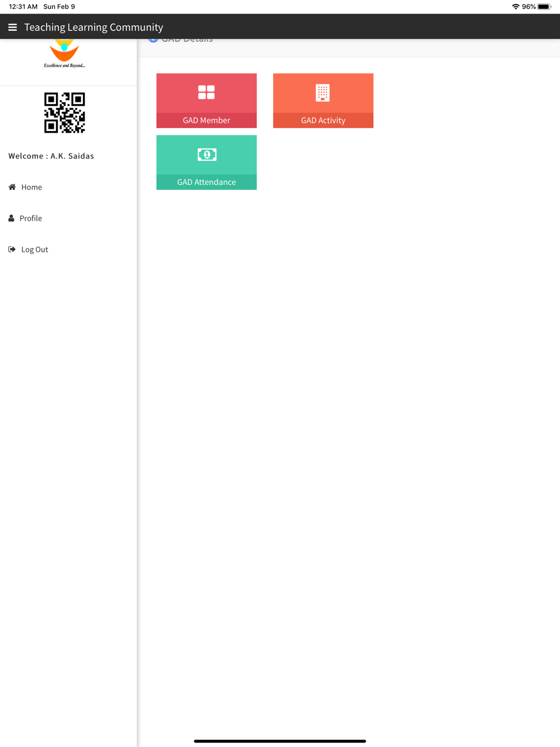Image resolution: width=560 pixels, height=747 pixels.
Task: Click the GAD Details back arrow
Action: [153, 40]
